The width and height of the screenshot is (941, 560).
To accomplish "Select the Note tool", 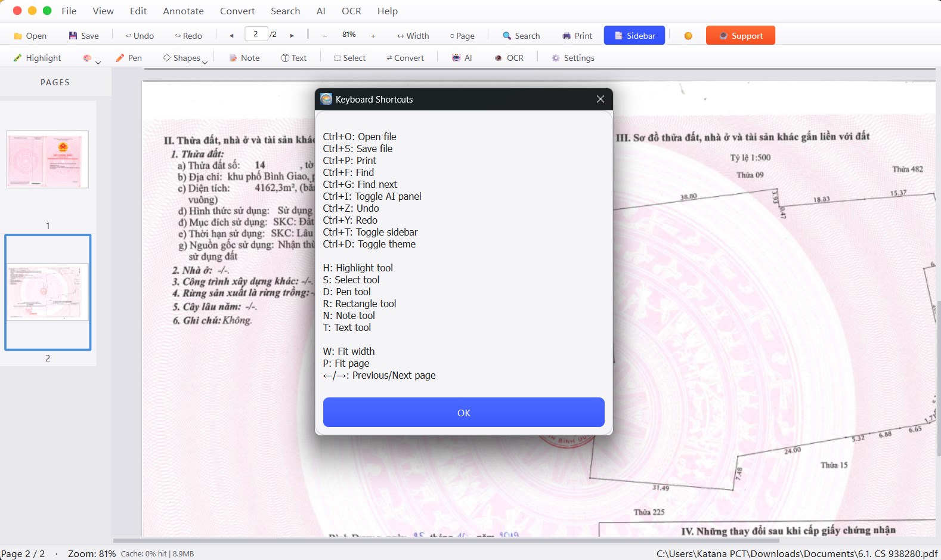I will coord(244,58).
